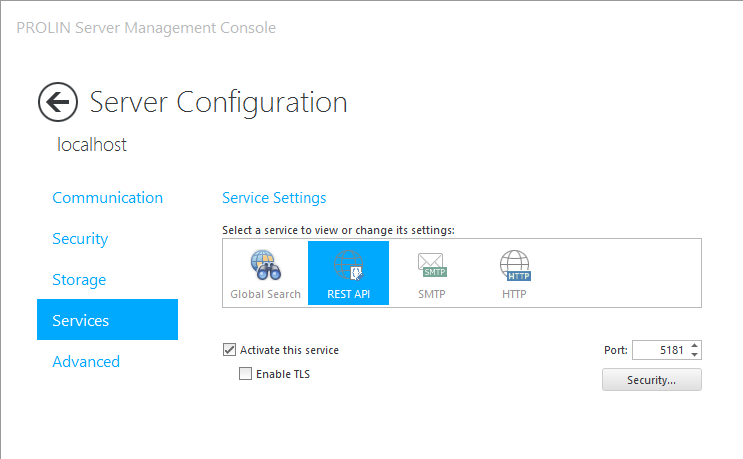Open the Security... button dialog
743x459 pixels.
651,380
